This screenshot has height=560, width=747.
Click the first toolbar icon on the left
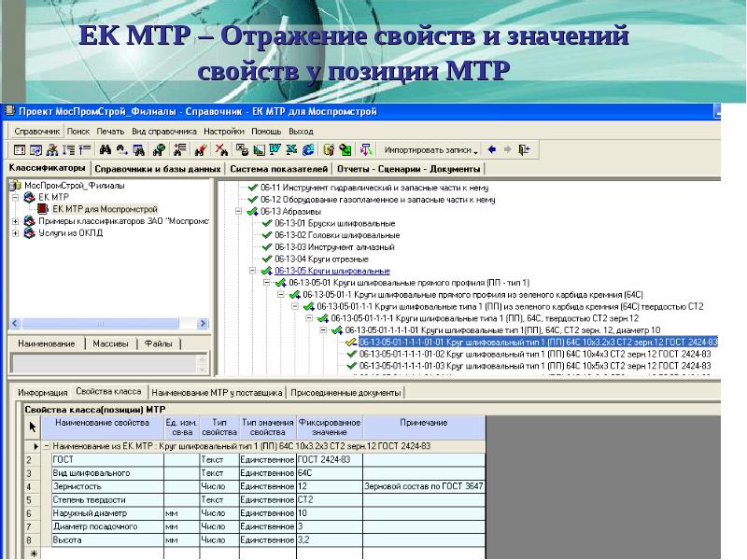(19, 149)
